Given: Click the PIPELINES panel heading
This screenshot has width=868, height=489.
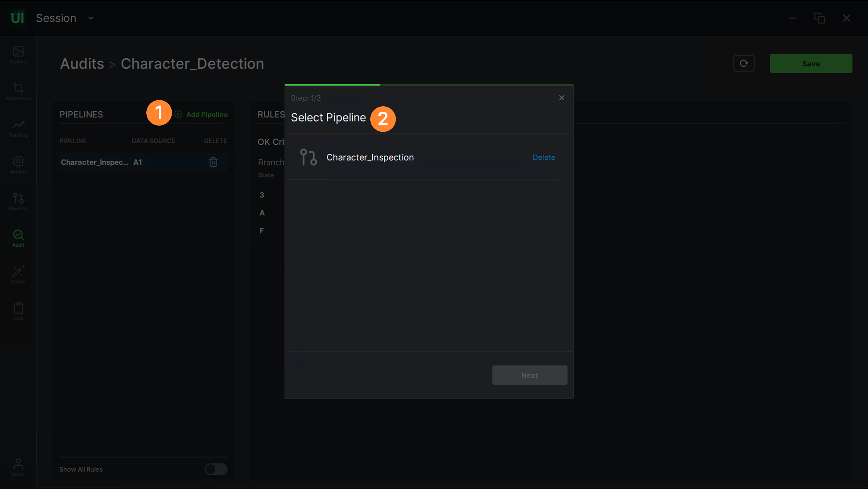Looking at the screenshot, I should pos(81,115).
